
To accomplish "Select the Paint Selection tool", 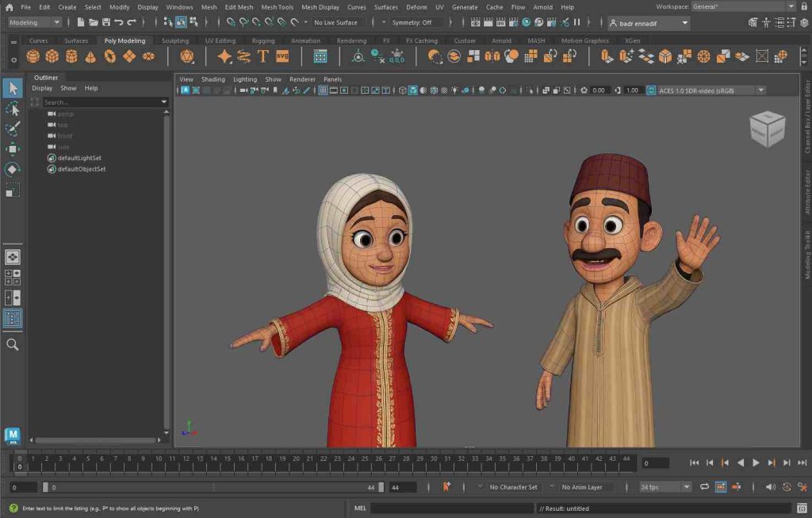I will click(x=13, y=129).
